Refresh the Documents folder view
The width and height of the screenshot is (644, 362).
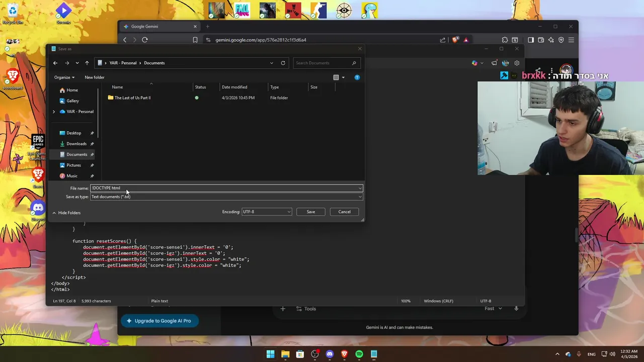[x=283, y=63]
